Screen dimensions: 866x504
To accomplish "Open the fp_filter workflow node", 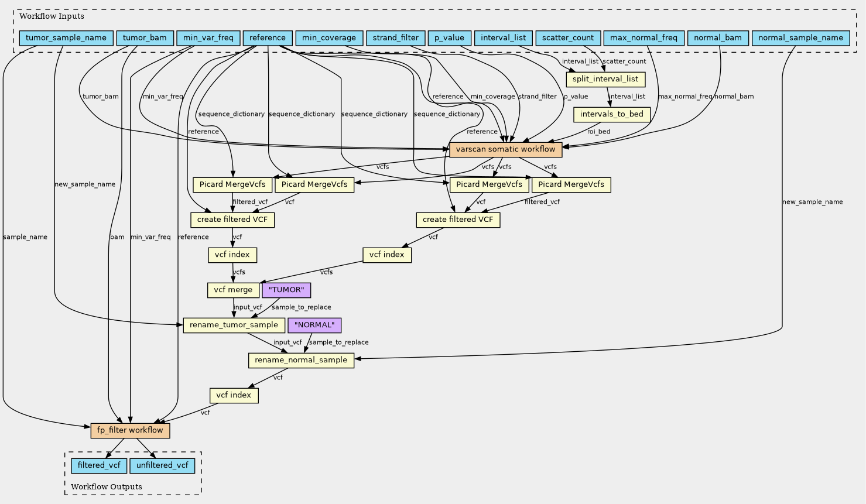I will [130, 430].
